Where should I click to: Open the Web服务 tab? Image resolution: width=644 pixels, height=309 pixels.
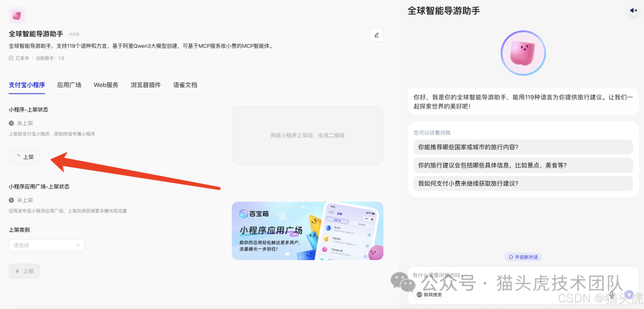pos(106,85)
